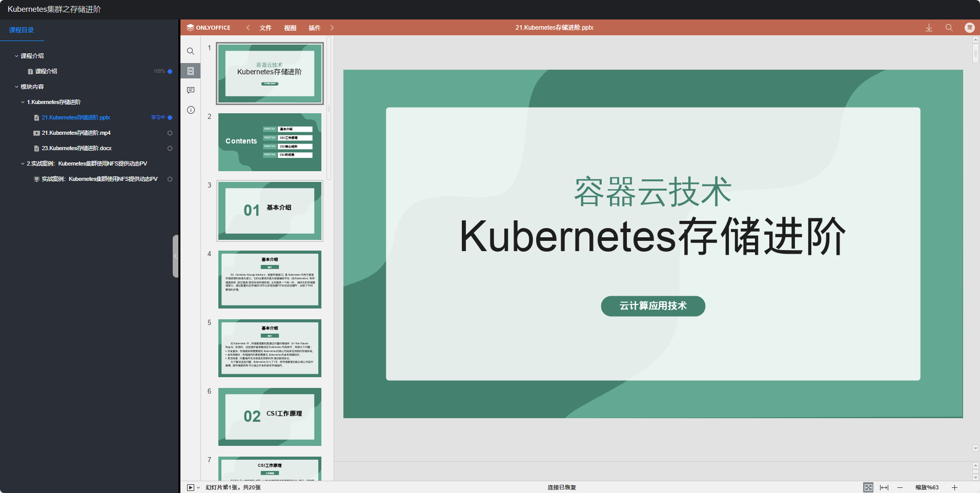980x493 pixels.
Task: Open the 课程介绍 text lesson
Action: [46, 71]
